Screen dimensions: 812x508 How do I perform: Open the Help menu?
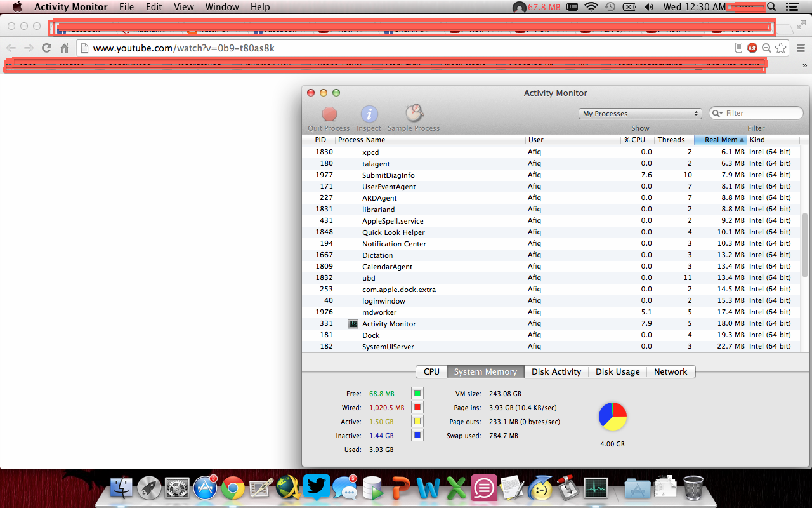(260, 7)
